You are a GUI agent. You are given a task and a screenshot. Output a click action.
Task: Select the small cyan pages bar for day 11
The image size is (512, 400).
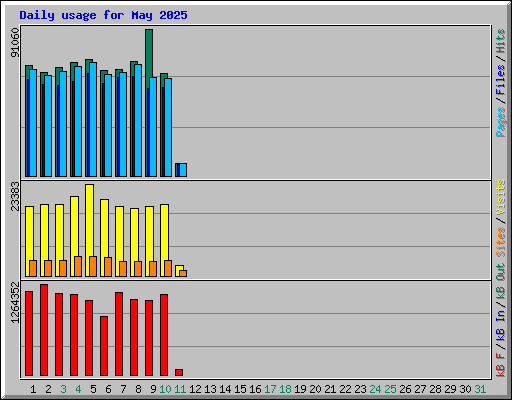click(x=183, y=170)
